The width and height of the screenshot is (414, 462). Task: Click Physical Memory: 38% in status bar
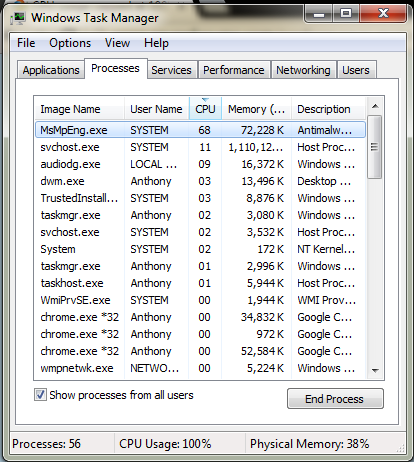310,444
